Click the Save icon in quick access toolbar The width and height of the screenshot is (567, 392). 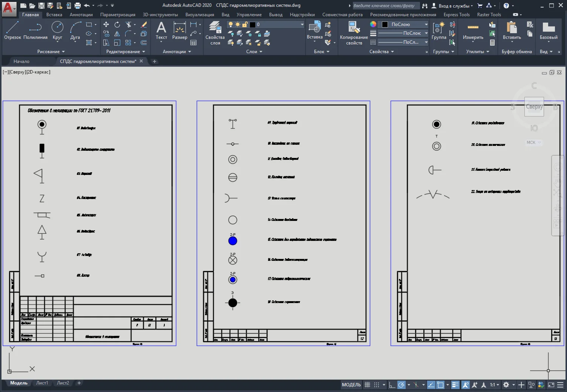click(x=41, y=5)
